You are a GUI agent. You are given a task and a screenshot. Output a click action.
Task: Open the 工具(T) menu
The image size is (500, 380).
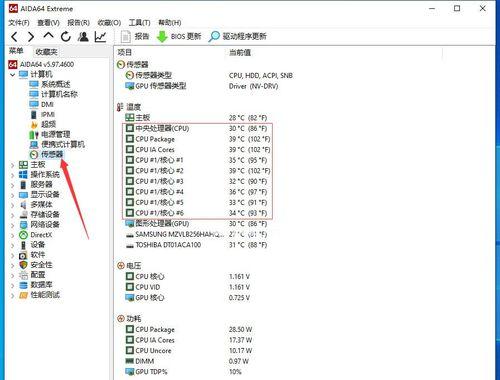coord(139,23)
